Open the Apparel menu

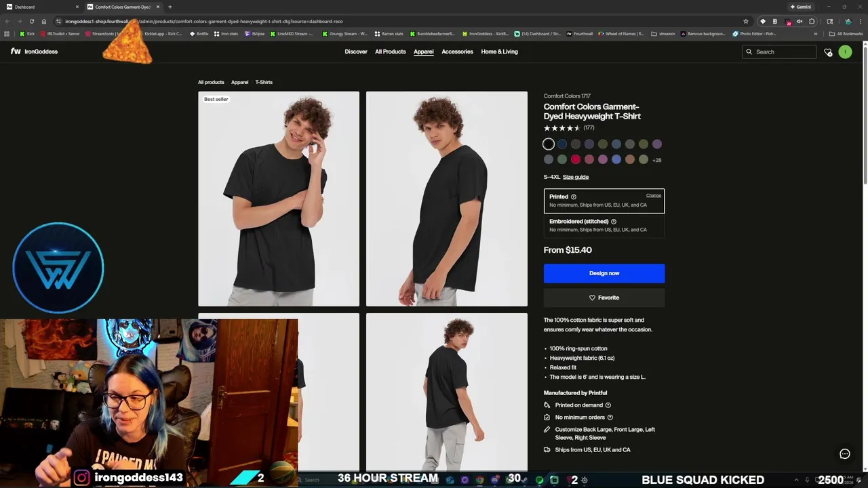pyautogui.click(x=424, y=52)
